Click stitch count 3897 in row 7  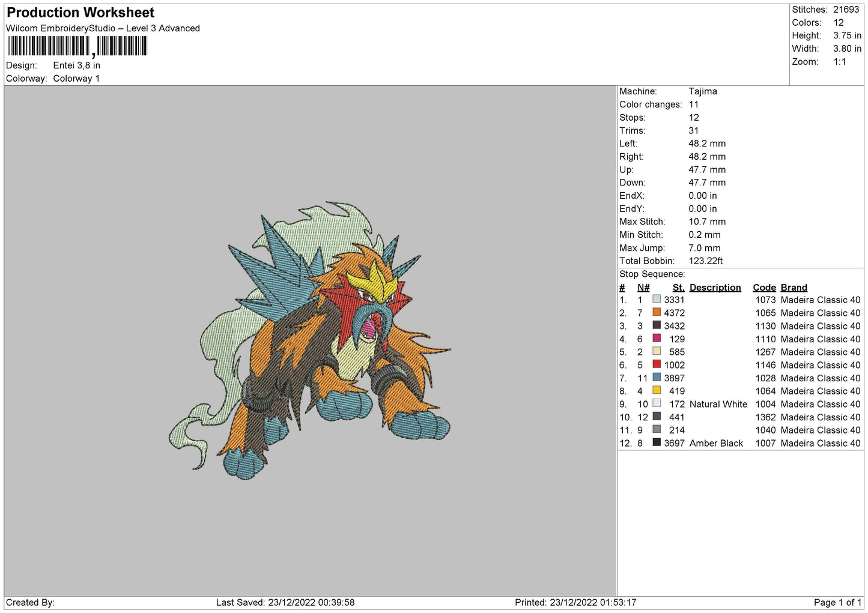coord(675,378)
